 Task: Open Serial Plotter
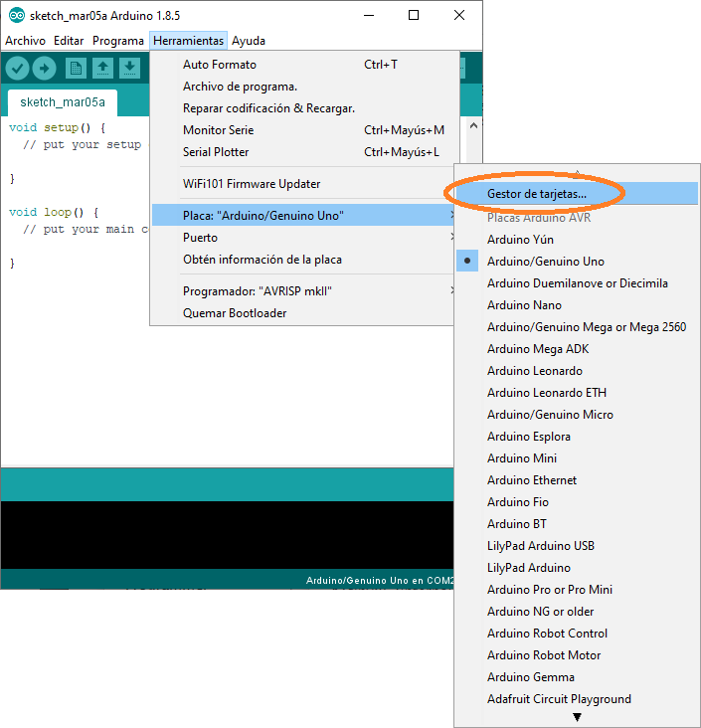[302, 152]
